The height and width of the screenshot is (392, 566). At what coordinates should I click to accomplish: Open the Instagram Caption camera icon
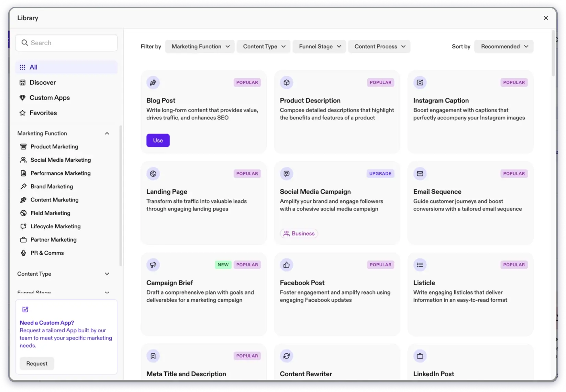click(420, 82)
